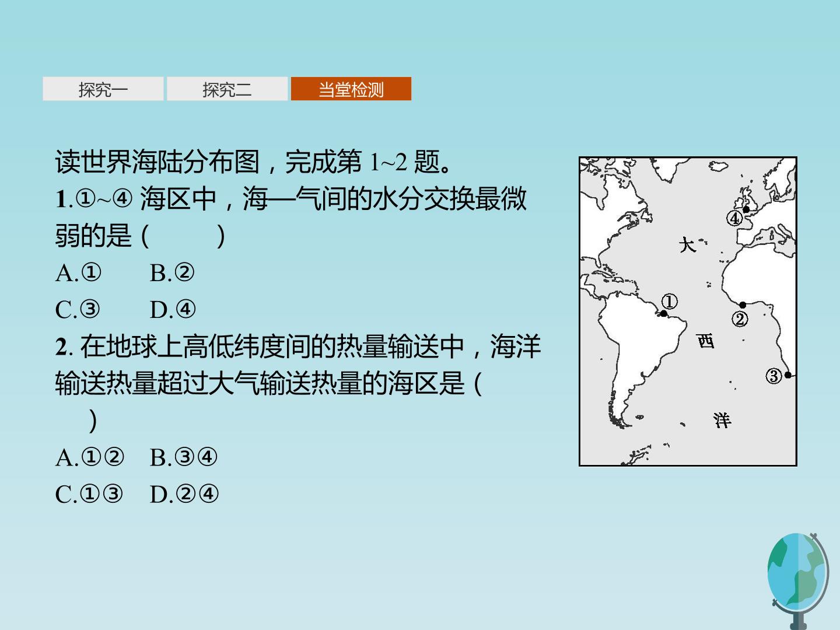Select the 当堂检测 tab

[x=351, y=89]
